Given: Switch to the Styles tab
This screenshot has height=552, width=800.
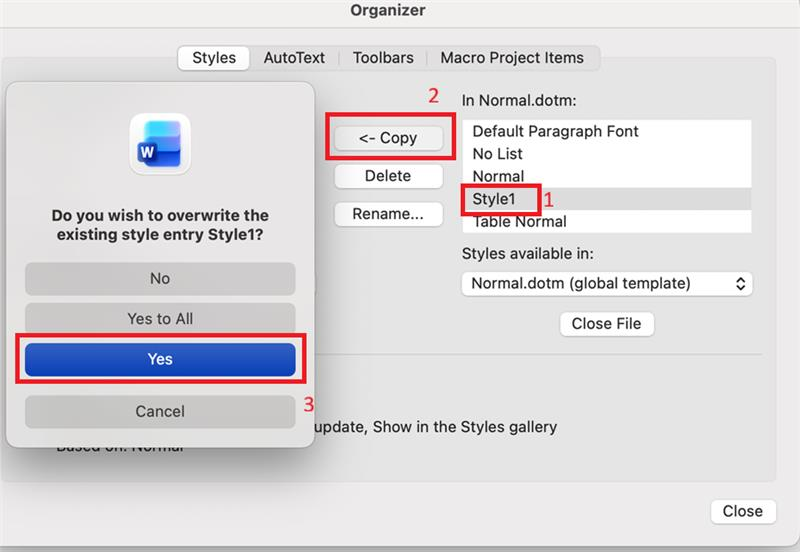Looking at the screenshot, I should pyautogui.click(x=214, y=58).
